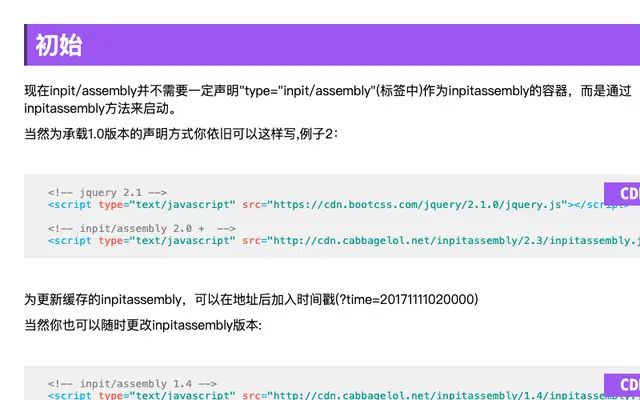Image resolution: width=640 pixels, height=400 pixels.
Task: Click the CDN button beside the jquery code block
Action: (x=622, y=193)
